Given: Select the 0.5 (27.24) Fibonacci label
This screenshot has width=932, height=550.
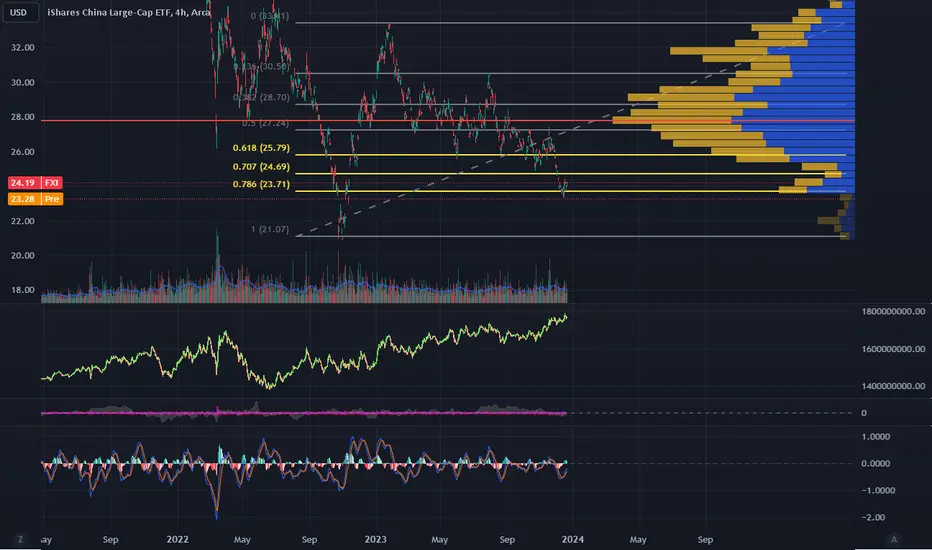Looking at the screenshot, I should pyautogui.click(x=265, y=123).
